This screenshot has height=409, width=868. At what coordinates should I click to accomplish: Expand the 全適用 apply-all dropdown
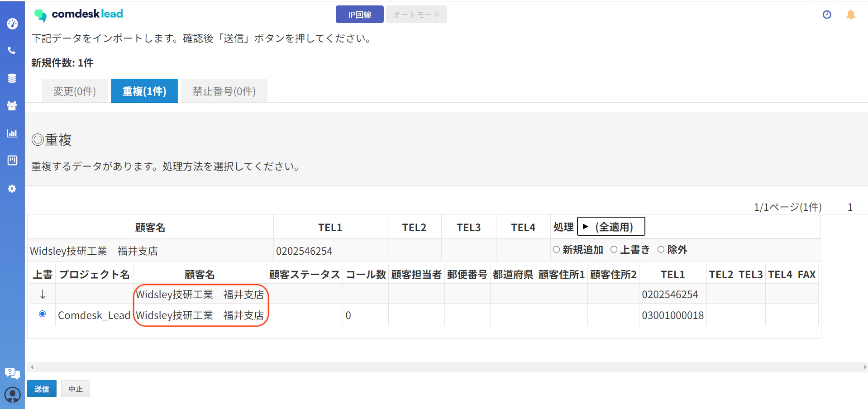point(611,227)
